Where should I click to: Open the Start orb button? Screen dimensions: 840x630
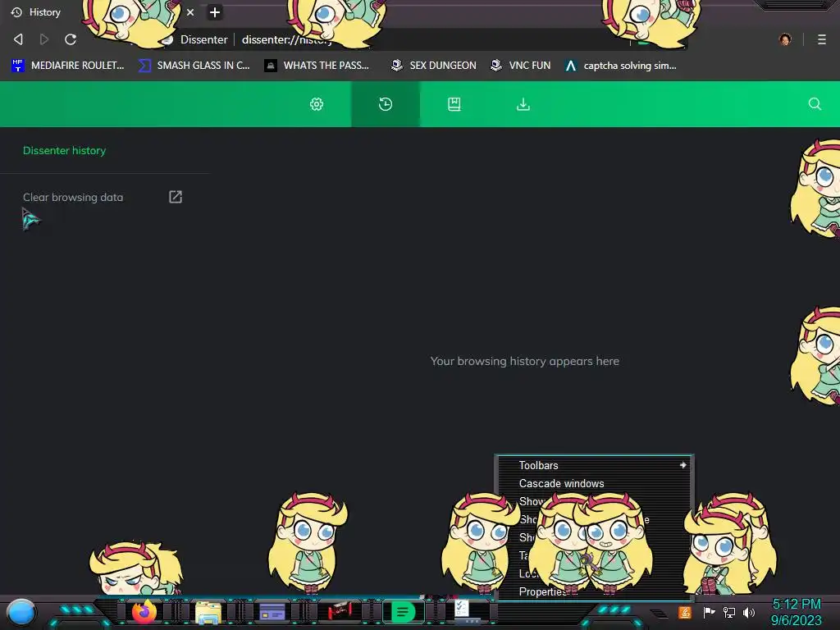(x=21, y=613)
